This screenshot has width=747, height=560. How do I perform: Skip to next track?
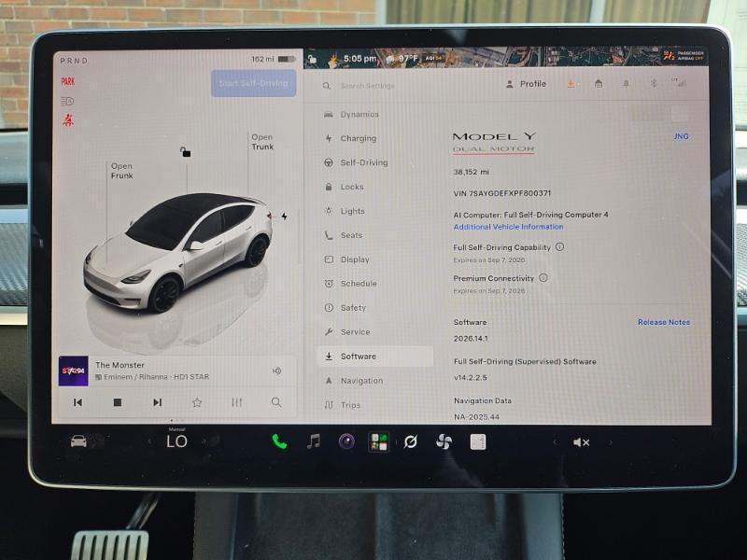coord(157,403)
